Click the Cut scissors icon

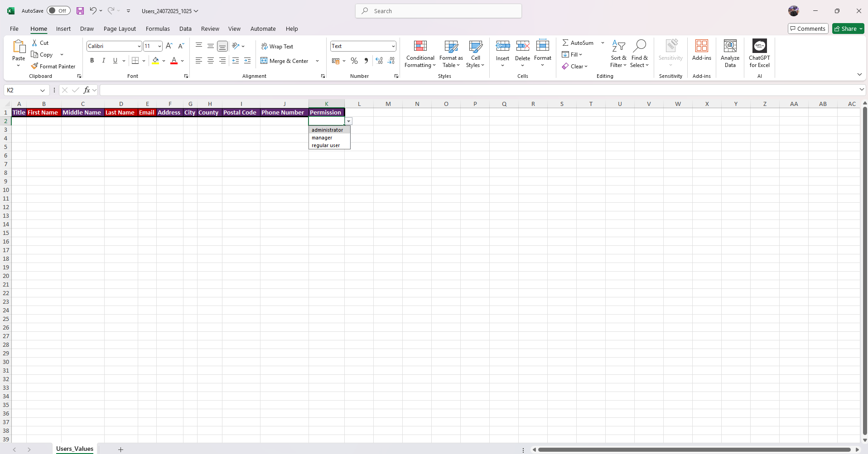(x=34, y=43)
